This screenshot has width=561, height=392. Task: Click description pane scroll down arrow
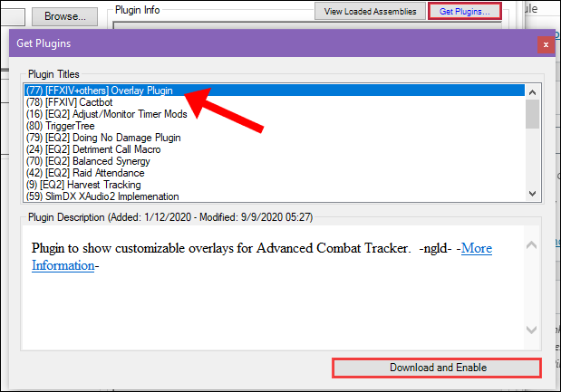tap(532, 330)
